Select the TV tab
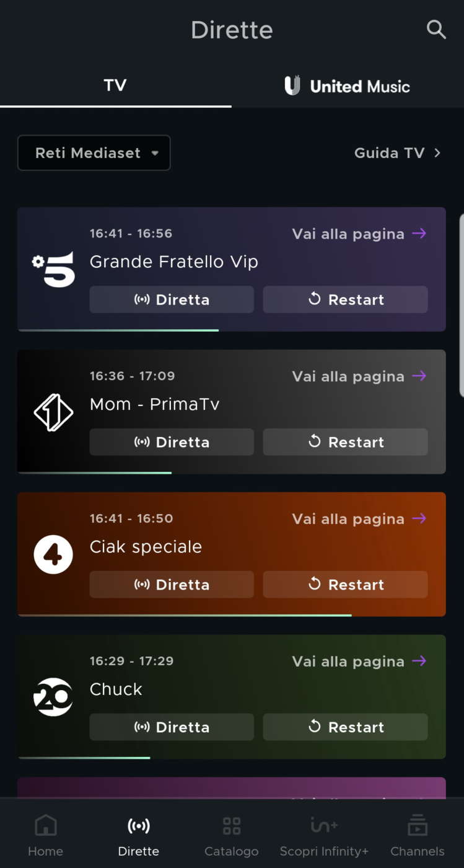This screenshot has height=868, width=464. pos(115,85)
